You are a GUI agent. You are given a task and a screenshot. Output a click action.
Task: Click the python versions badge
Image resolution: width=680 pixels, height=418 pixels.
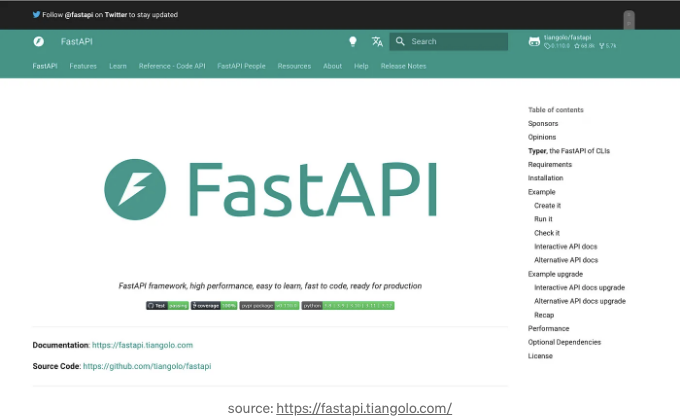pos(348,306)
